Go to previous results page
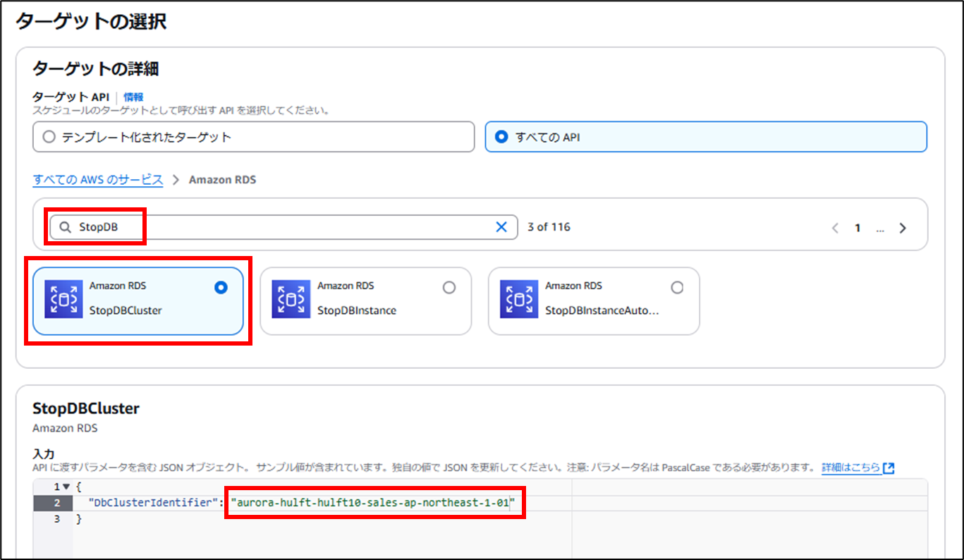 click(835, 228)
